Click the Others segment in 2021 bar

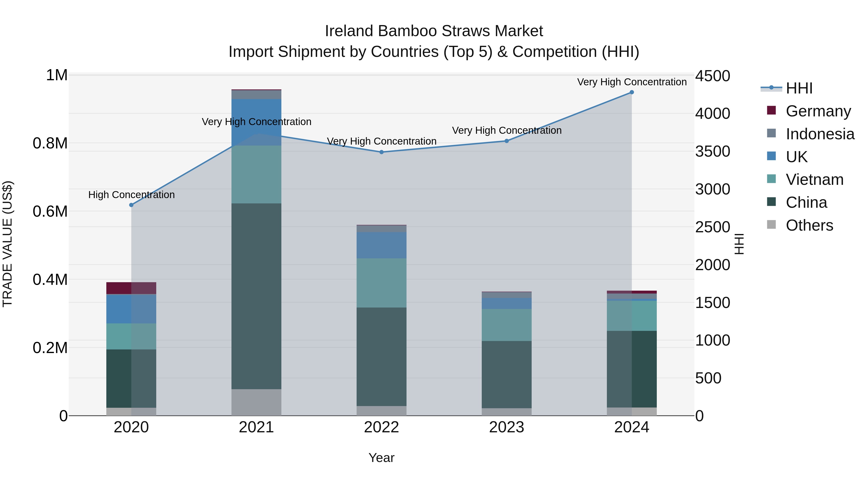(257, 402)
